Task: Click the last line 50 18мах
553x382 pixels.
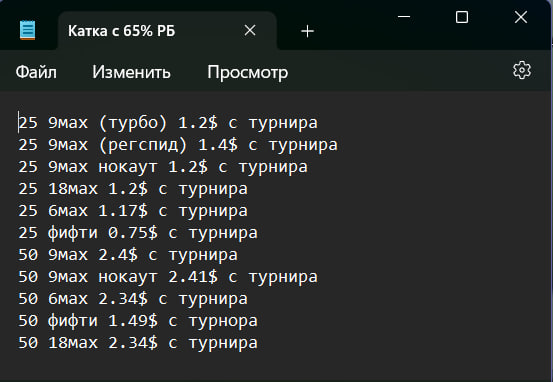Action: (138, 343)
